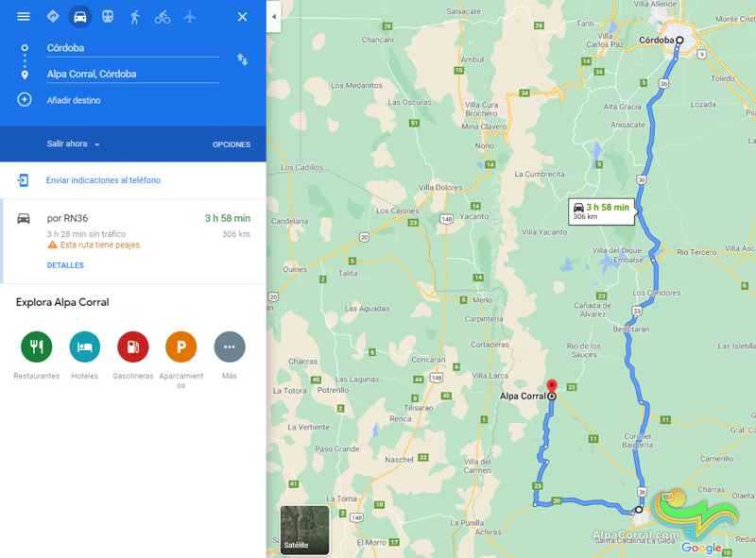Viewport: 756px width, 558px height.
Task: Close the directions panel
Action: [x=242, y=17]
